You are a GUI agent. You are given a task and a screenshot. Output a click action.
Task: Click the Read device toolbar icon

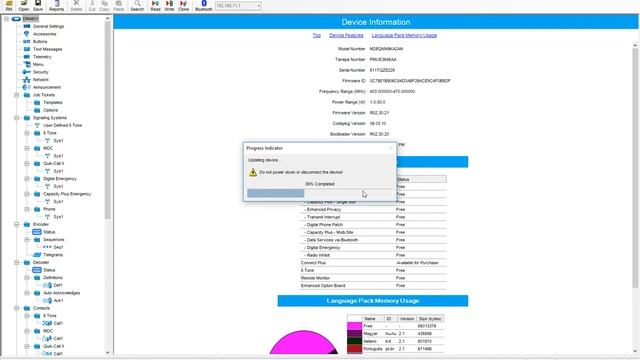tap(156, 5)
